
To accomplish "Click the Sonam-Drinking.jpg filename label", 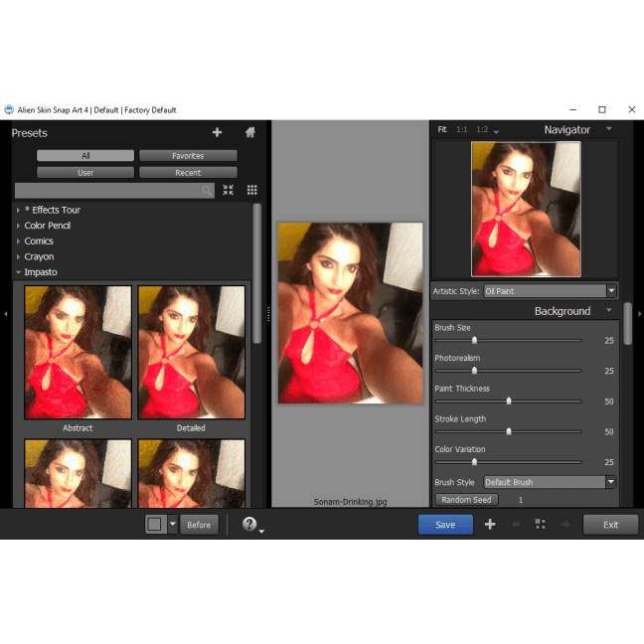I will [350, 502].
